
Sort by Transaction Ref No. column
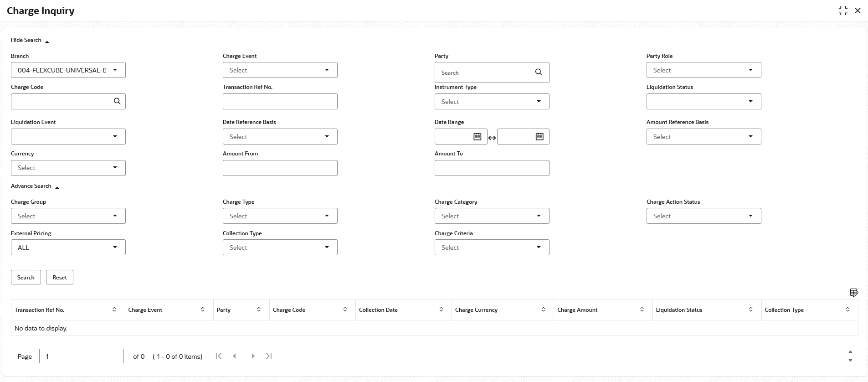114,310
